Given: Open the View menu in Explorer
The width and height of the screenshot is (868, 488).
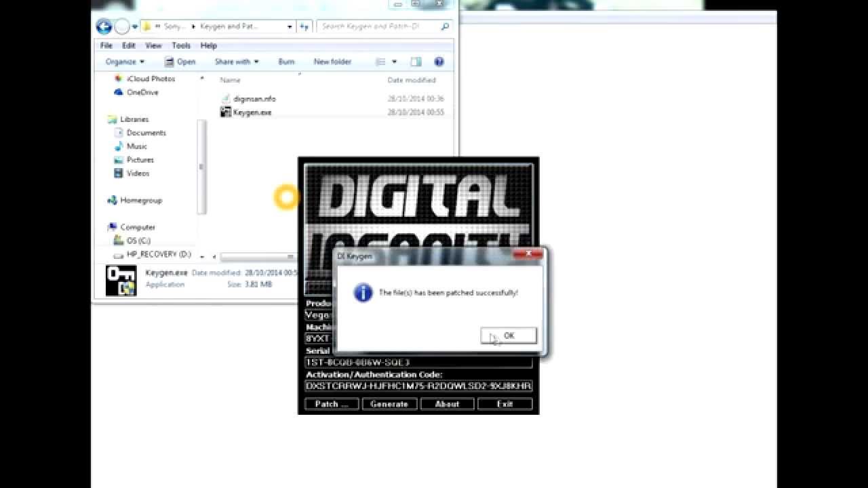Looking at the screenshot, I should (153, 45).
